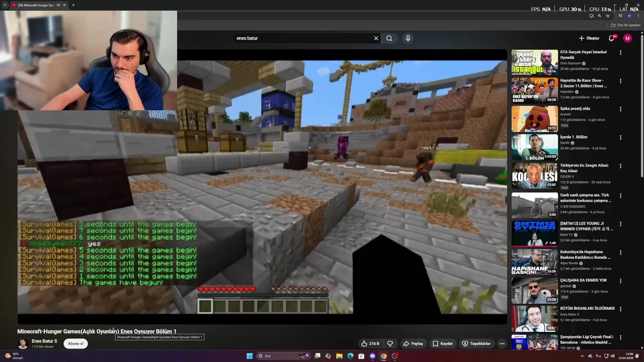This screenshot has height=362, width=644.
Task: Open the Hayrettin ile Kaos Show thumbnail
Action: point(534,90)
